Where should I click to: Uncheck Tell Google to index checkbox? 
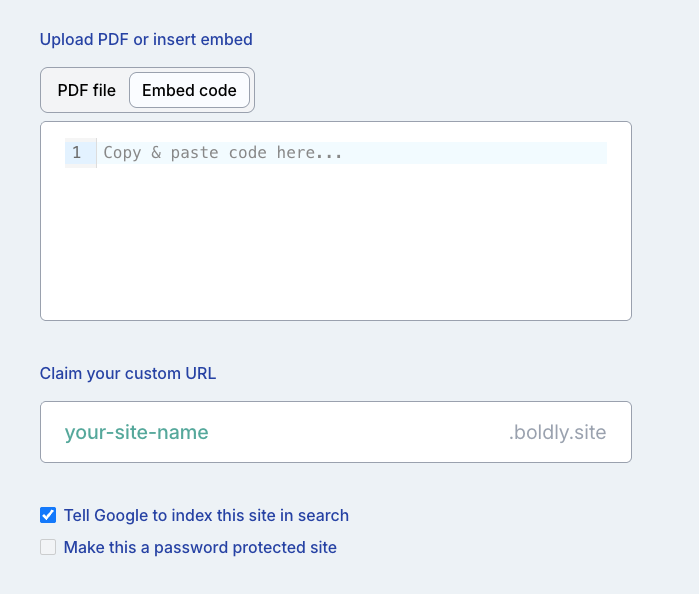48,516
